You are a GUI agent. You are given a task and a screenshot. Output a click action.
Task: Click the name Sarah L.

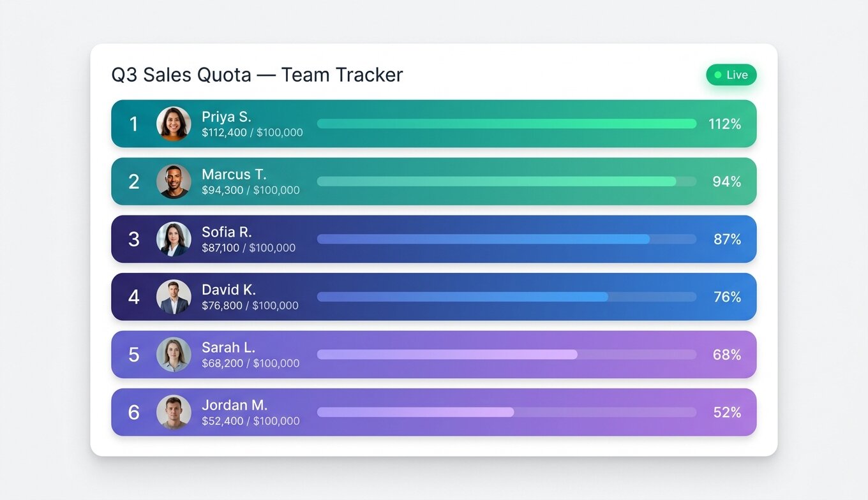[228, 348]
